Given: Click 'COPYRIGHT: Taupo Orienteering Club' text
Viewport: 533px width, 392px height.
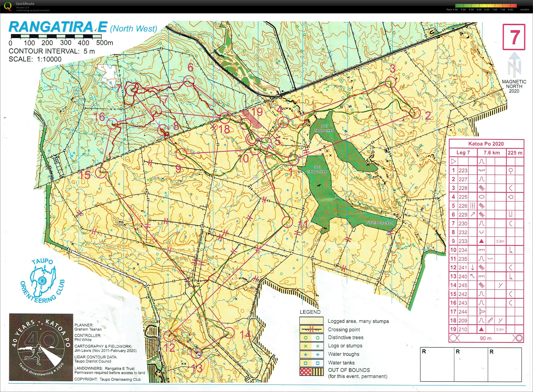Looking at the screenshot, I should pos(108,379).
